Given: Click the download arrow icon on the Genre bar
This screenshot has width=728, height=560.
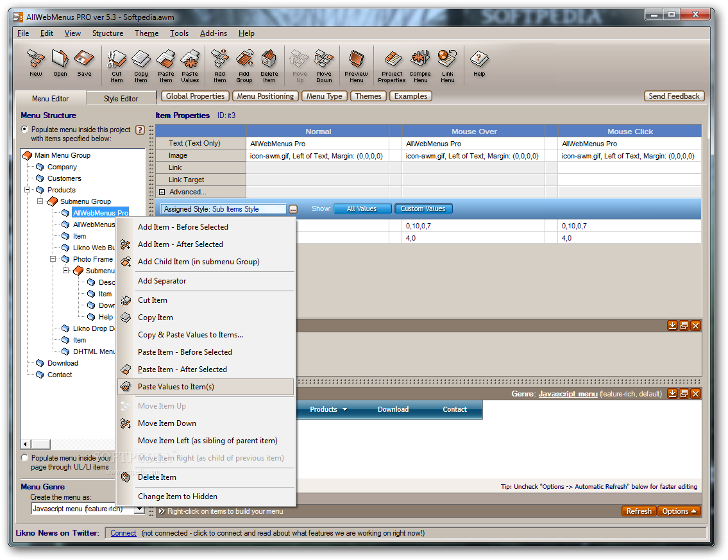Looking at the screenshot, I should pyautogui.click(x=672, y=394).
